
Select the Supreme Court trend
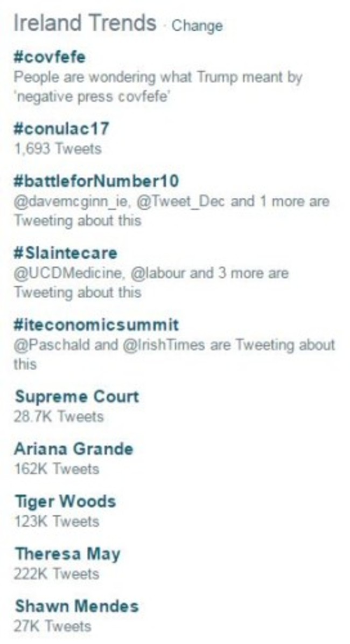(x=76, y=397)
